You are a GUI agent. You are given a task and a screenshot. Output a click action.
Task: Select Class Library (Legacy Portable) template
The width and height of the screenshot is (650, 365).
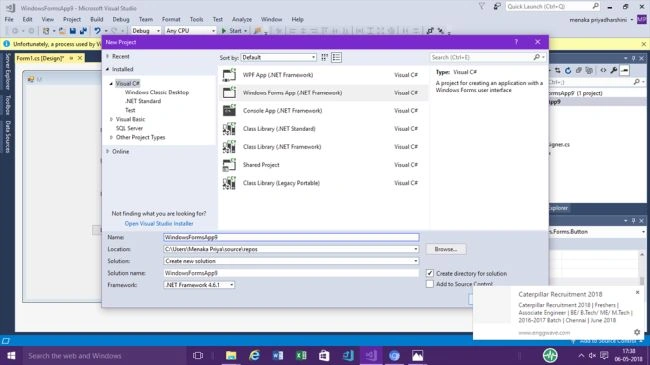coord(323,183)
